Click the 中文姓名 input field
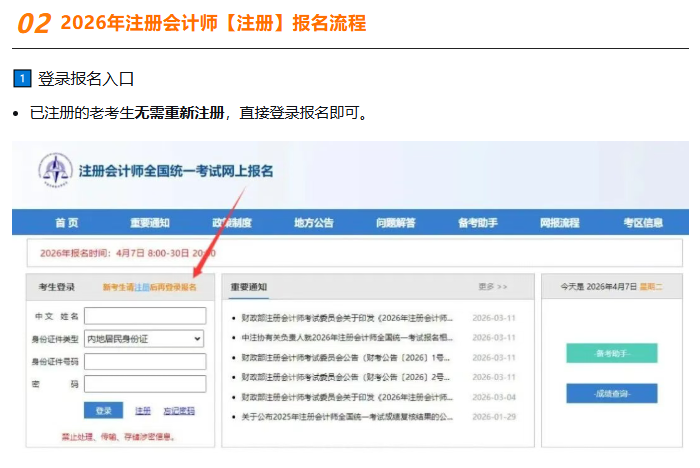 pos(144,316)
